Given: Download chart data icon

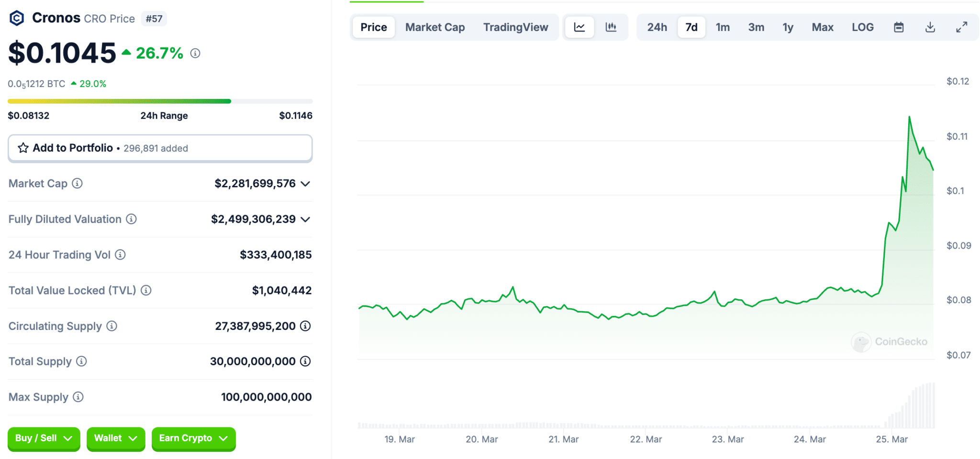Looking at the screenshot, I should pos(930,27).
